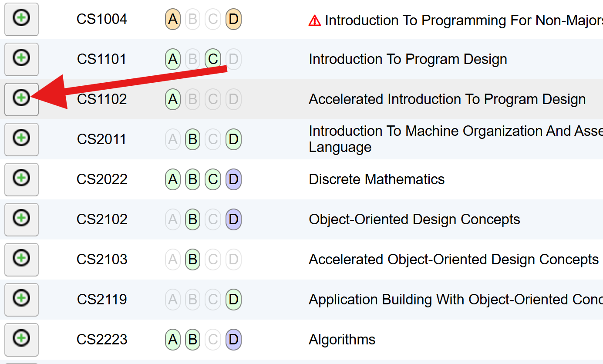Click the plus button for CS2022
This screenshot has width=603, height=364.
[21, 179]
